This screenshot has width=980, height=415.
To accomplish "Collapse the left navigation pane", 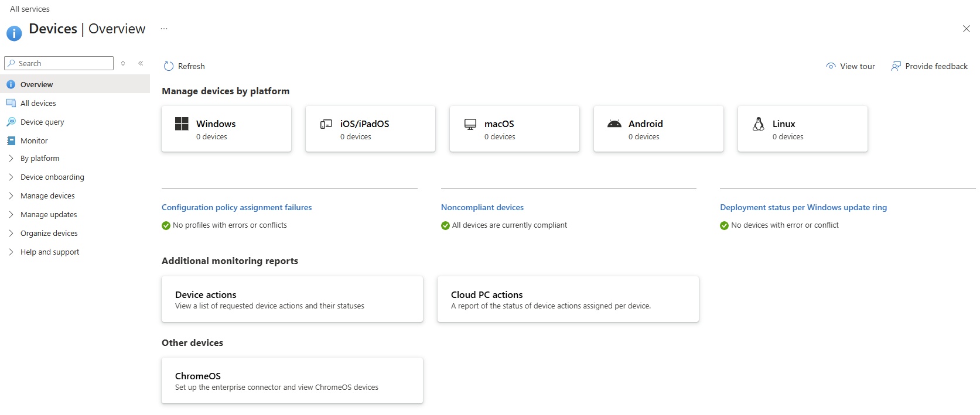I will coord(141,63).
